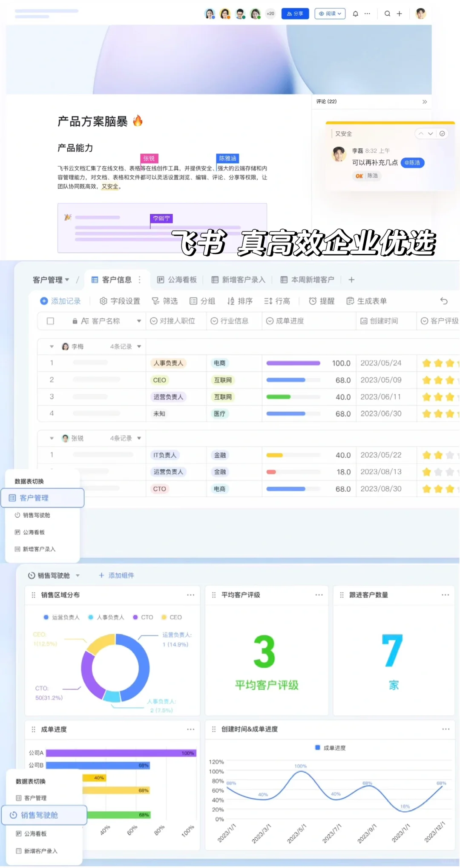Mark the comment resolved with check icon

coord(442,134)
